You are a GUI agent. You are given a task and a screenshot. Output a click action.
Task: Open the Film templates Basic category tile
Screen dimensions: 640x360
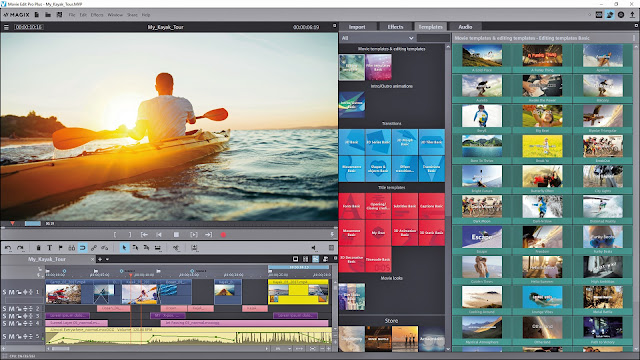tap(378, 67)
